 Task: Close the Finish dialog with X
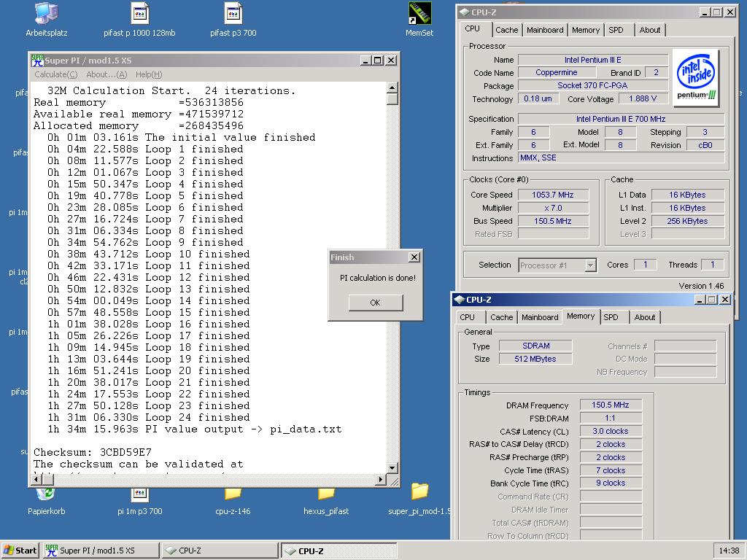point(414,257)
